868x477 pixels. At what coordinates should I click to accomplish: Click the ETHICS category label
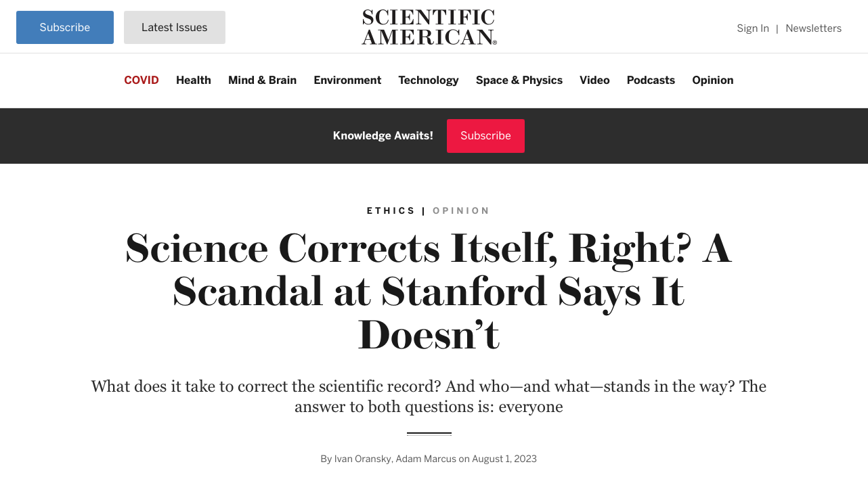coord(391,211)
